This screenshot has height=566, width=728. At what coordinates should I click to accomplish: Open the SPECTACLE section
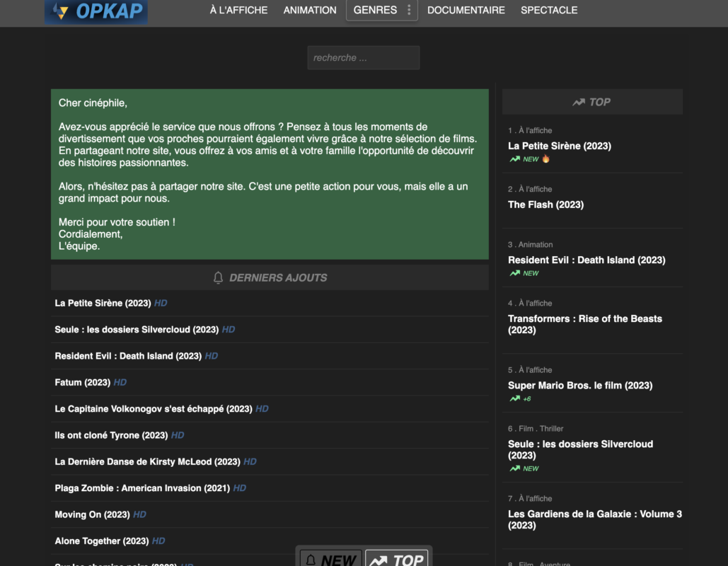(x=549, y=10)
